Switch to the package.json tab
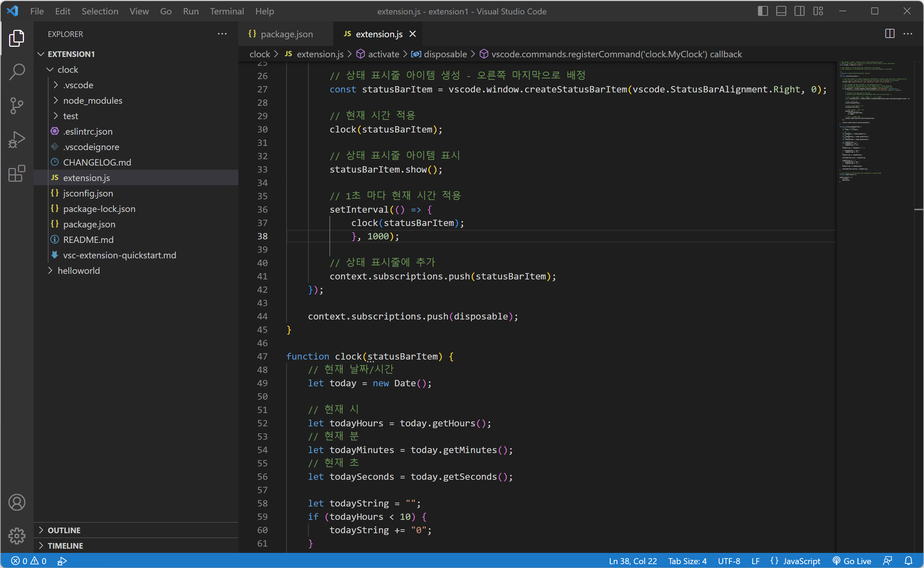The width and height of the screenshot is (924, 568). point(286,34)
